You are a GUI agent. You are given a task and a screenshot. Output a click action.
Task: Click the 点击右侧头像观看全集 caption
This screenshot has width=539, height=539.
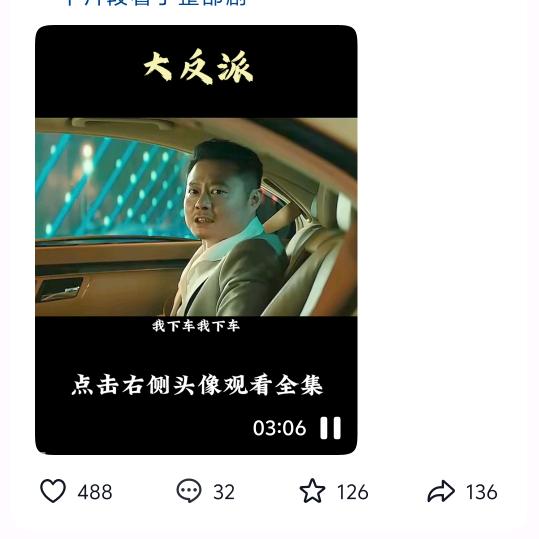click(x=197, y=385)
